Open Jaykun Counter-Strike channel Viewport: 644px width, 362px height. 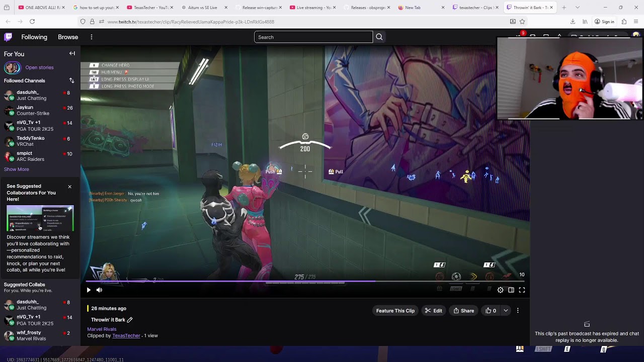[x=40, y=110]
